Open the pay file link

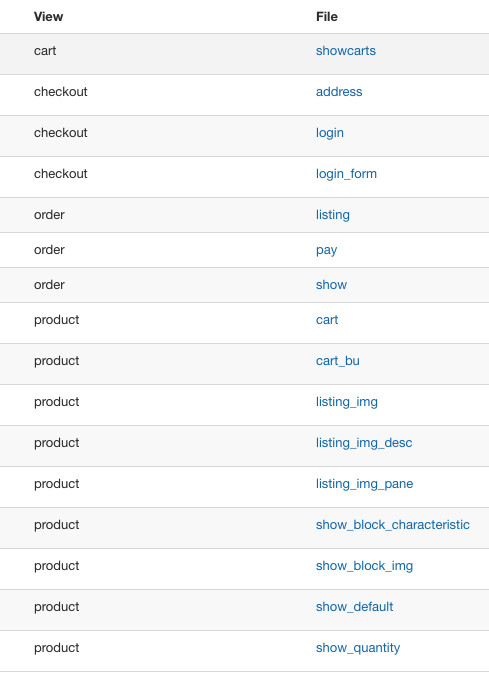[x=326, y=250]
